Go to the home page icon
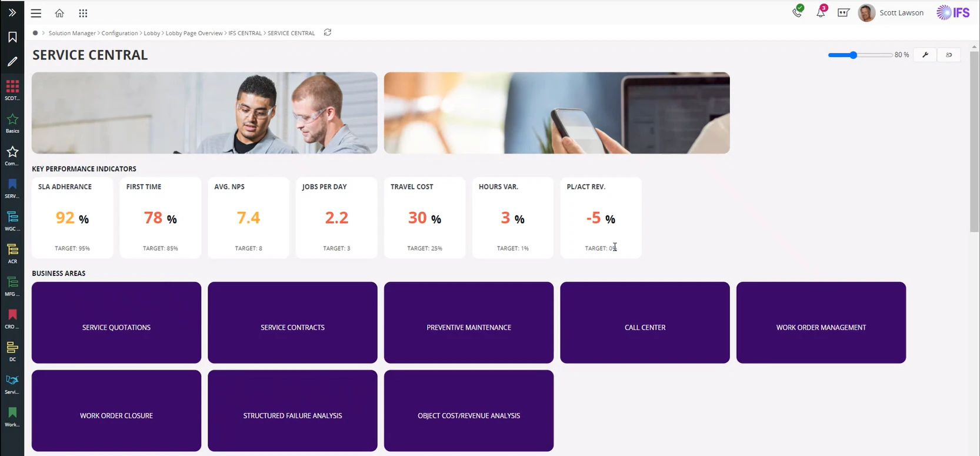The height and width of the screenshot is (456, 980). [x=59, y=13]
